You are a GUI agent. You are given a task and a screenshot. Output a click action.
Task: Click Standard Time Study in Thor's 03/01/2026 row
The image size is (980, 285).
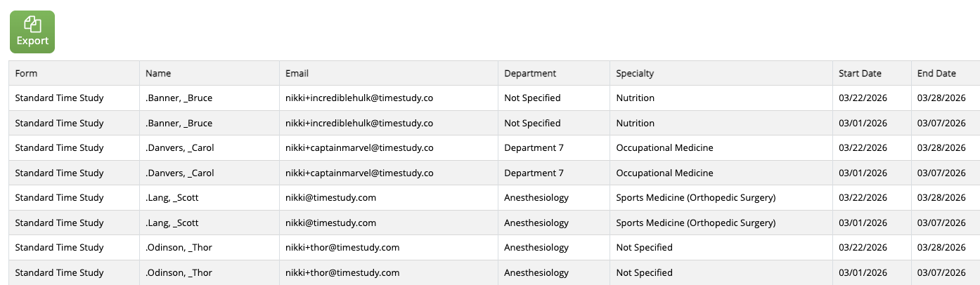(59, 272)
